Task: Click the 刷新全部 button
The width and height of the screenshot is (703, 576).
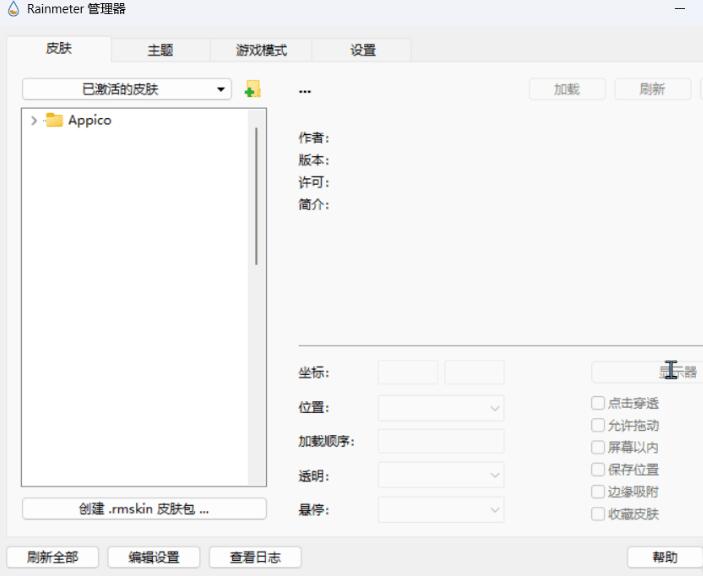Action: (52, 558)
